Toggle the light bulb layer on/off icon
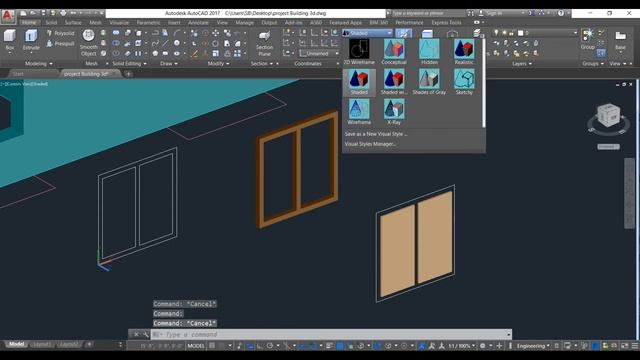This screenshot has height=360, width=640. coord(496,33)
